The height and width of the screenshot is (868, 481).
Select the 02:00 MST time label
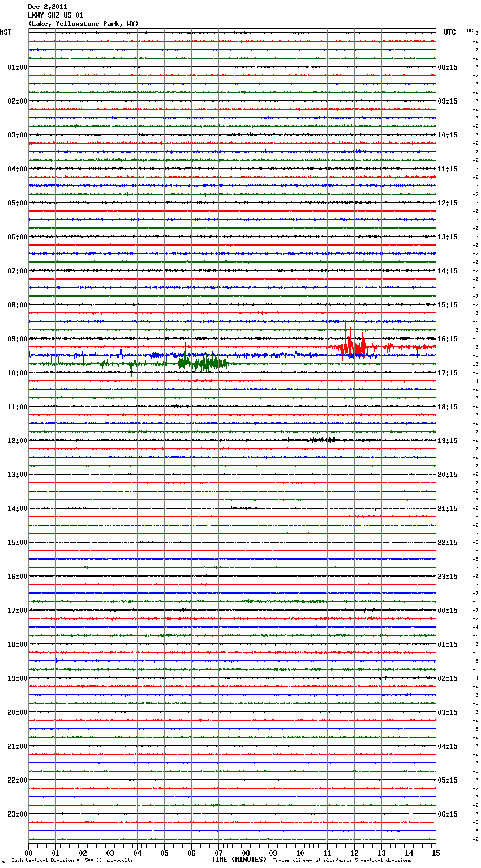pos(17,101)
